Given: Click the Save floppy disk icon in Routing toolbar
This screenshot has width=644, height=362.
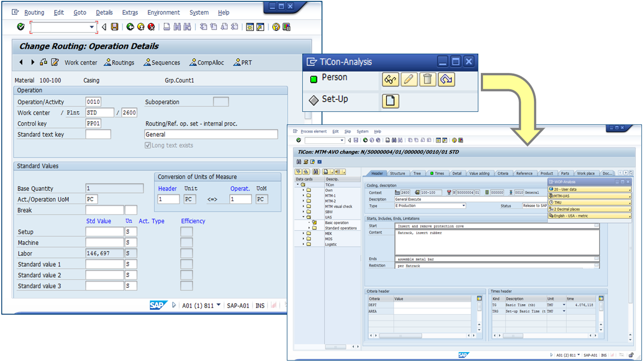Looking at the screenshot, I should 115,27.
